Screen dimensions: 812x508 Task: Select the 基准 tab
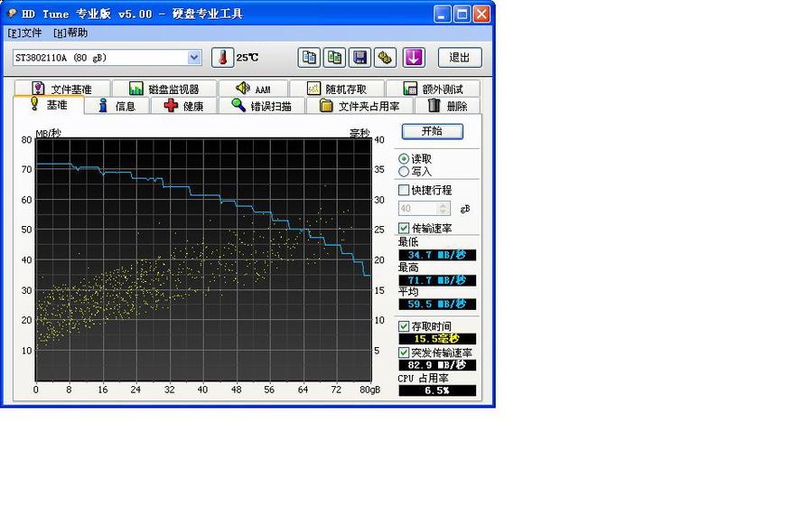coord(49,105)
